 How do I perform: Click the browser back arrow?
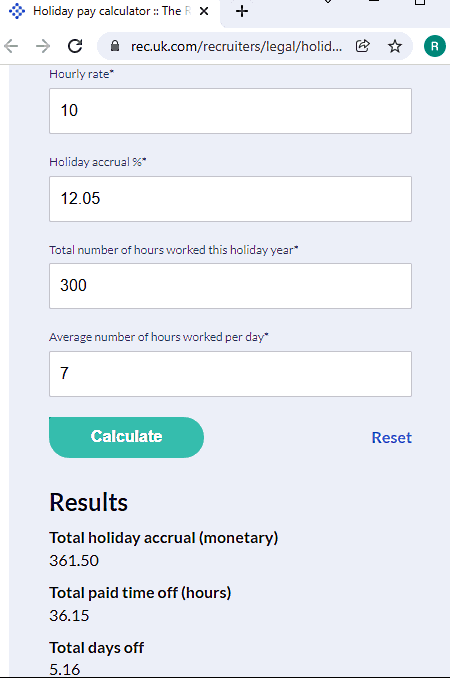(11, 46)
